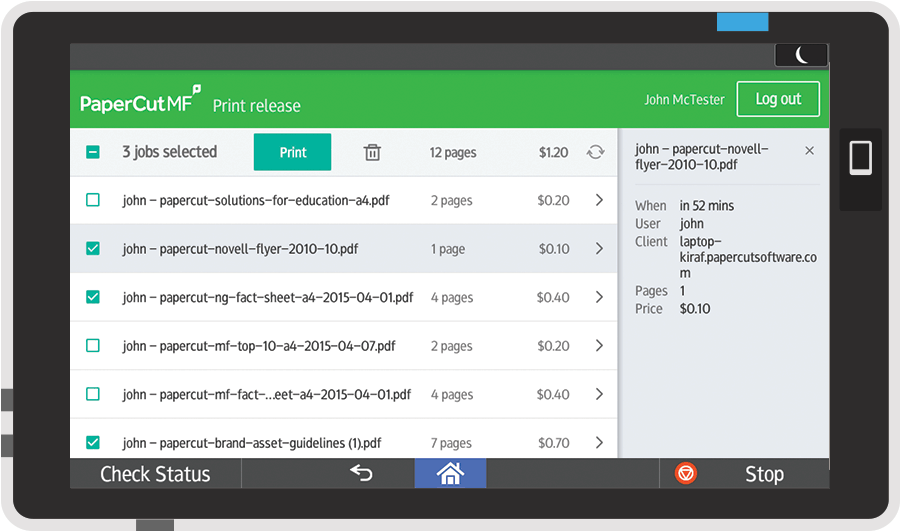Toggle the select-all jobs checkbox

pyautogui.click(x=93, y=152)
